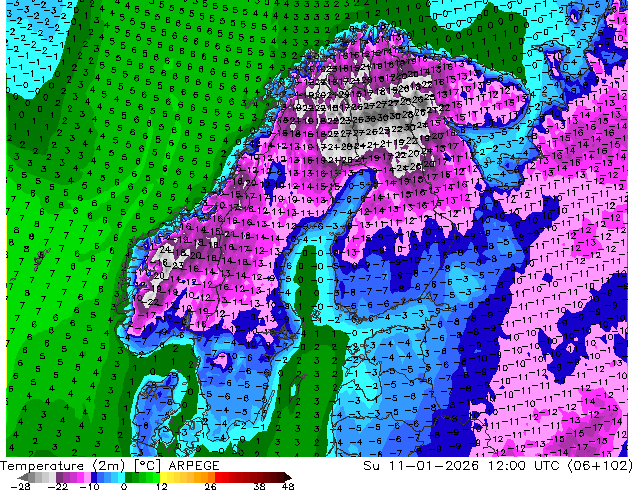Click the '12' legend scale label
This screenshot has height=490, width=634.
click(x=162, y=486)
